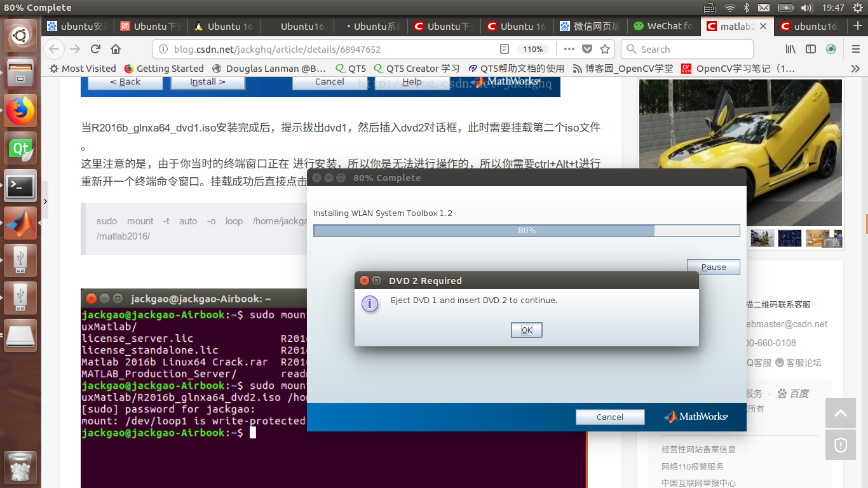Open the mail messaging indicator

(764, 8)
